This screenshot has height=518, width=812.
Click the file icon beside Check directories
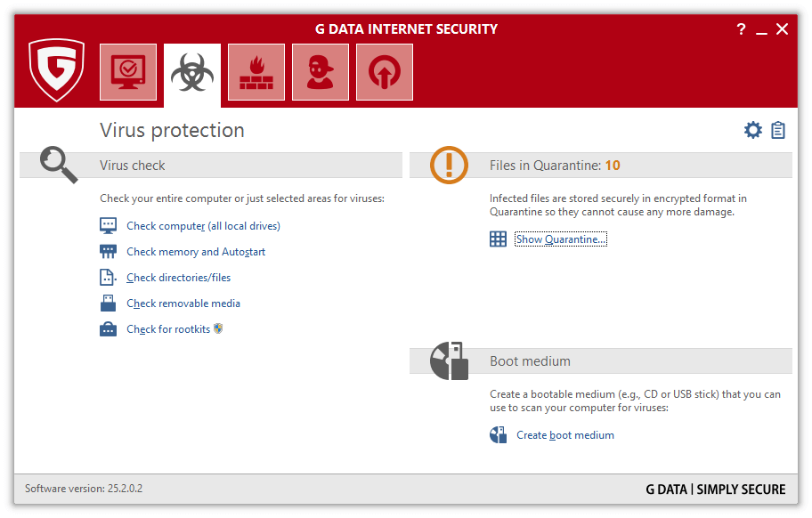(x=109, y=278)
